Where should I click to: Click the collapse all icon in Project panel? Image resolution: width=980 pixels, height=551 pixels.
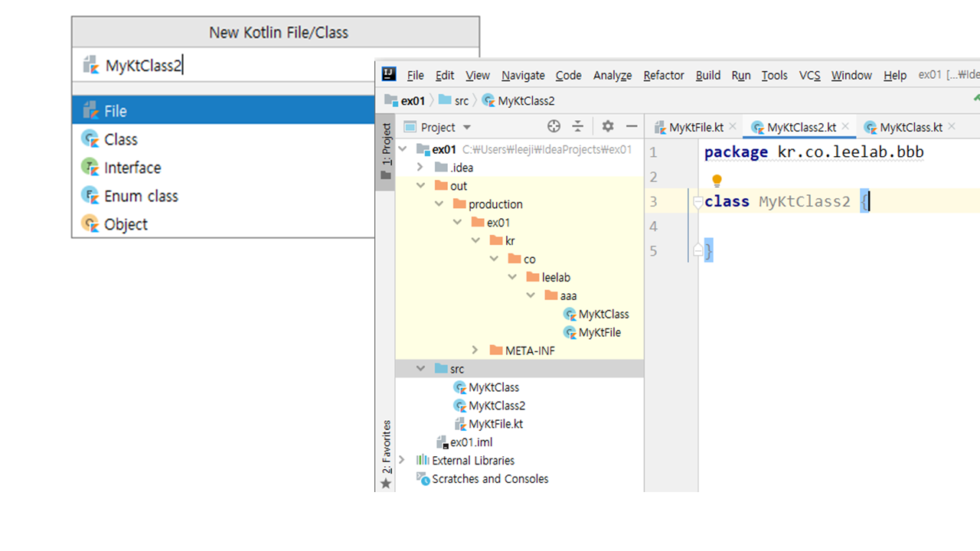click(x=578, y=127)
